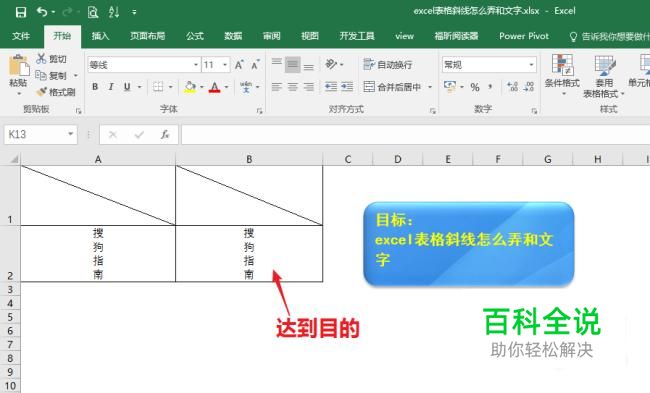Click Cut (剪切) scissors icon
Image resolution: width=650 pixels, height=393 pixels.
pyautogui.click(x=41, y=58)
